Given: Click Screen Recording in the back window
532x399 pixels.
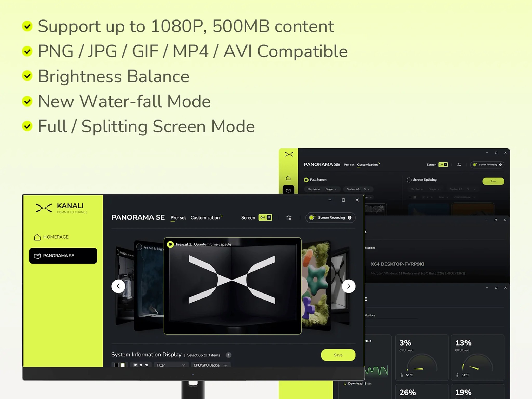Looking at the screenshot, I should 487,165.
